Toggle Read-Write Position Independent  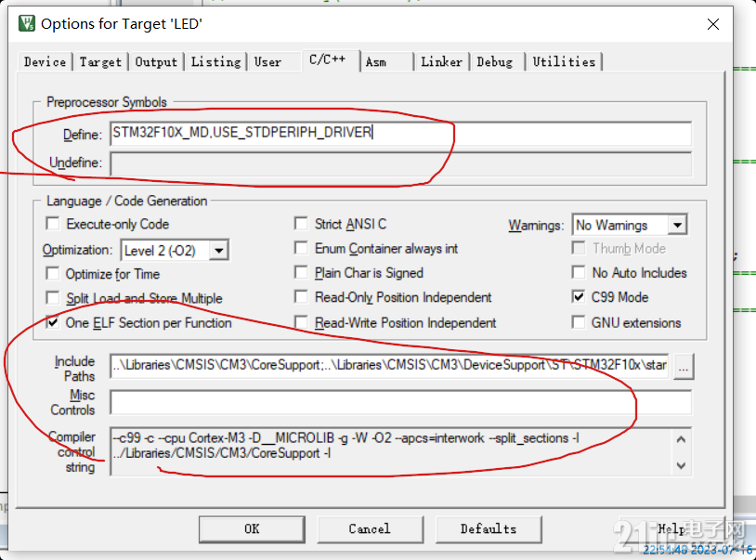pos(301,322)
